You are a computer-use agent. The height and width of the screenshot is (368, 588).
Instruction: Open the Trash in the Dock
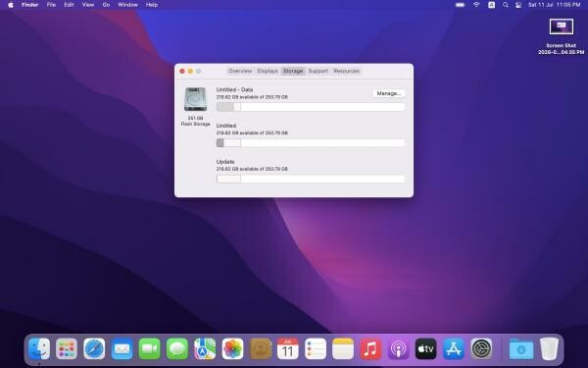click(x=549, y=348)
